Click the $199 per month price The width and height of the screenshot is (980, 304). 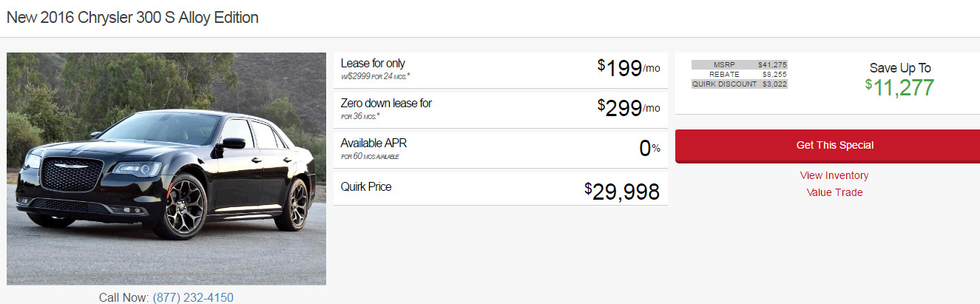click(629, 68)
